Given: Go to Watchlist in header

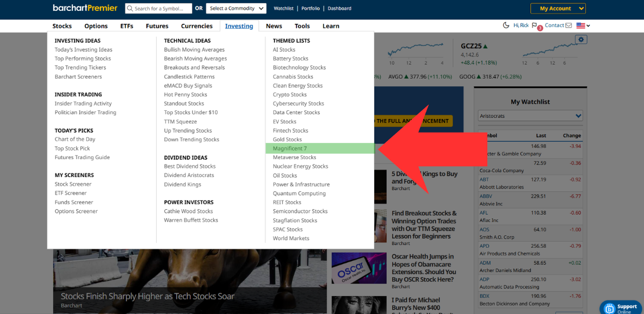Looking at the screenshot, I should click(x=284, y=8).
